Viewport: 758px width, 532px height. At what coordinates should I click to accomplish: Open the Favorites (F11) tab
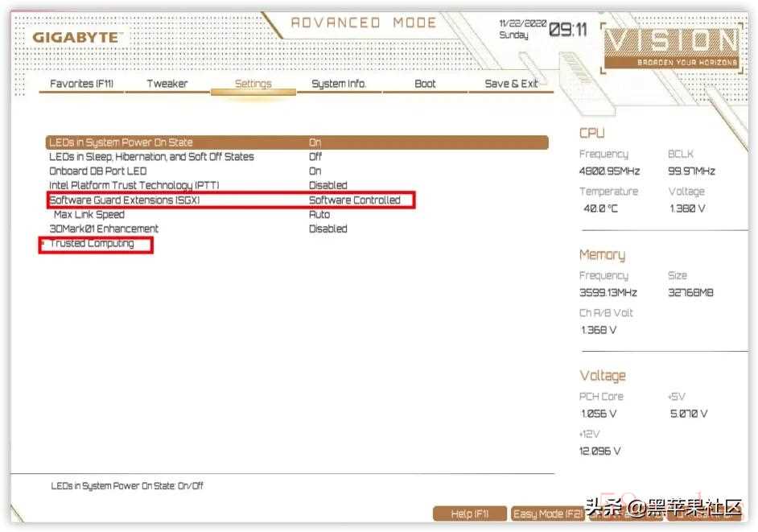click(x=82, y=84)
